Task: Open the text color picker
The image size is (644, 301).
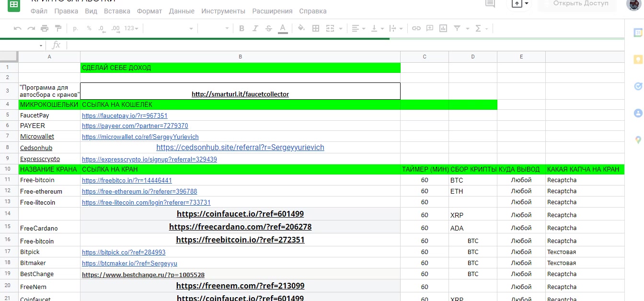Action: 283,29
